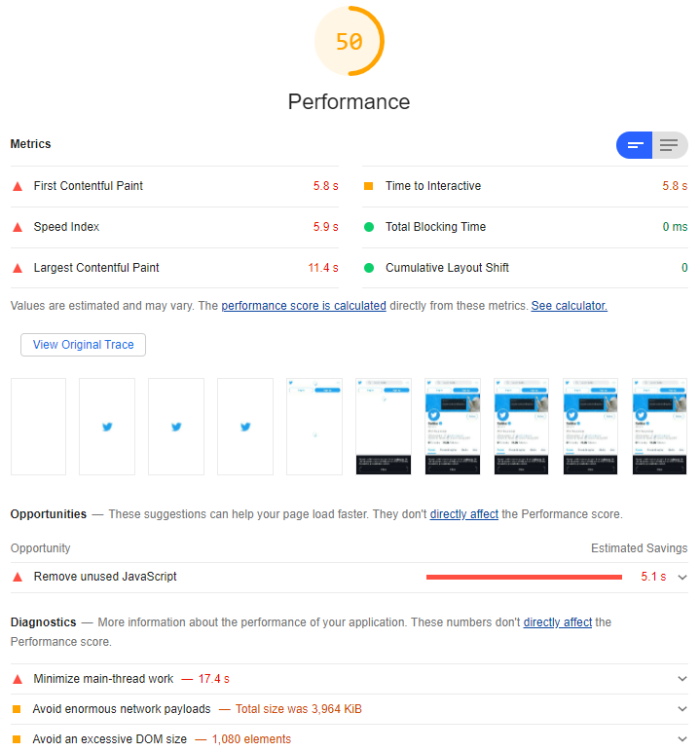Follow 'directly affect' link in Opportunities description
This screenshot has height=752, width=700.
[464, 514]
